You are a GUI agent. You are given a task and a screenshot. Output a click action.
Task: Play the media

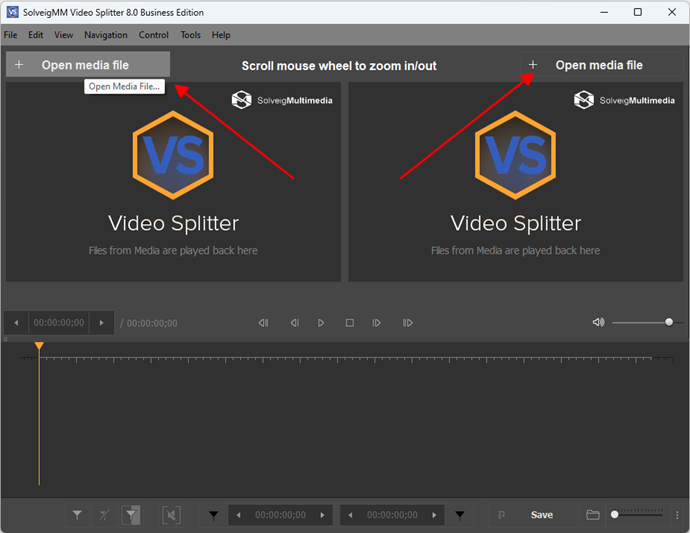321,323
